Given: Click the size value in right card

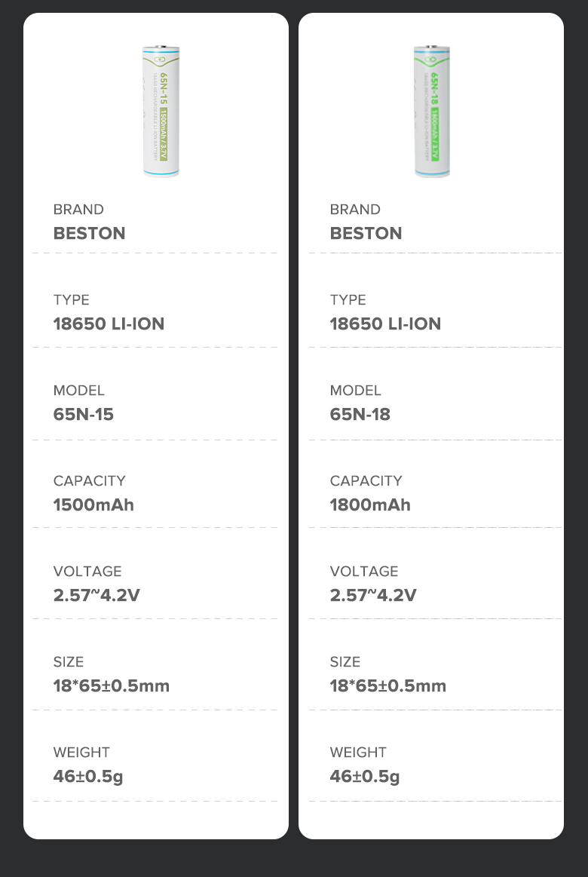Looking at the screenshot, I should (x=388, y=685).
